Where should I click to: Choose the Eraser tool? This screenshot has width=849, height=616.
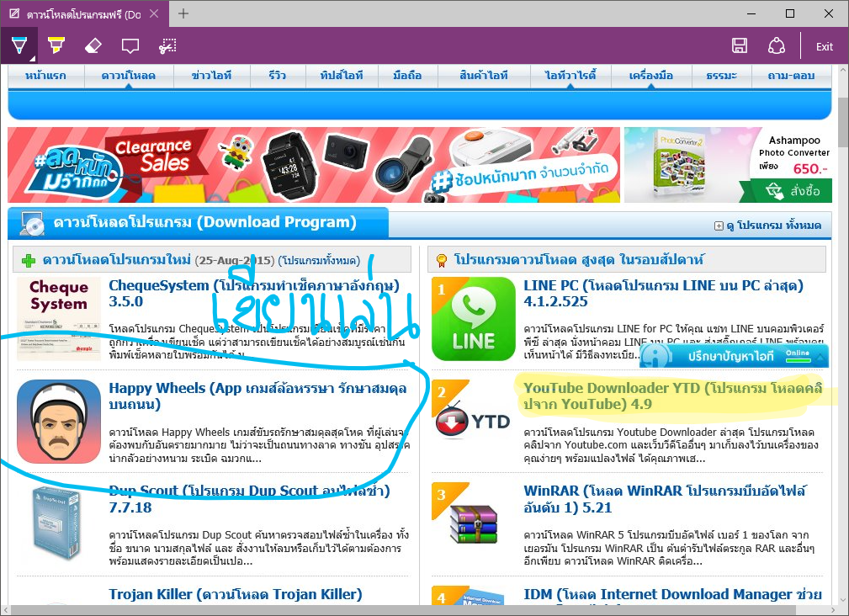point(93,45)
